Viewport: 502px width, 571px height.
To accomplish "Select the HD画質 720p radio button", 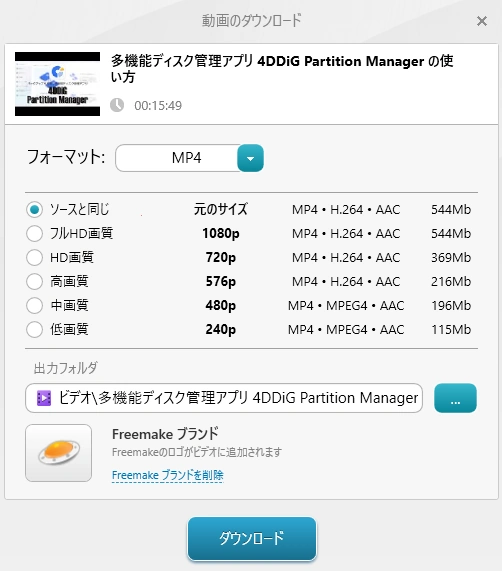I will 35,257.
